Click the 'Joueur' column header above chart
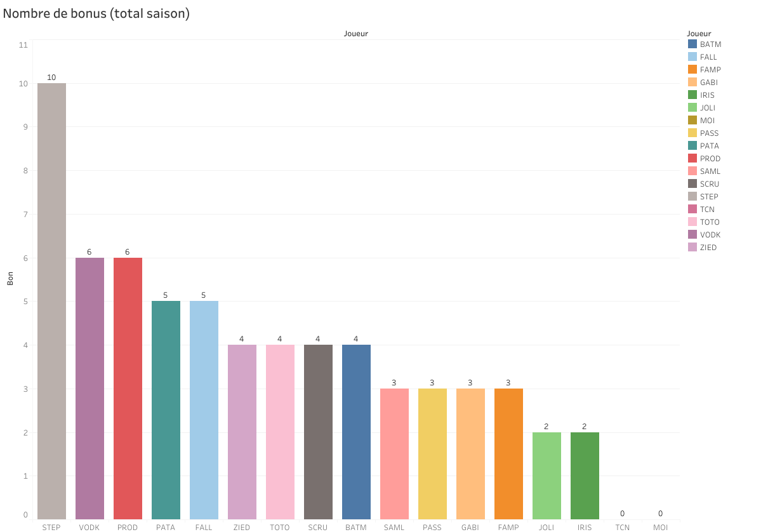The image size is (775, 532). (355, 34)
